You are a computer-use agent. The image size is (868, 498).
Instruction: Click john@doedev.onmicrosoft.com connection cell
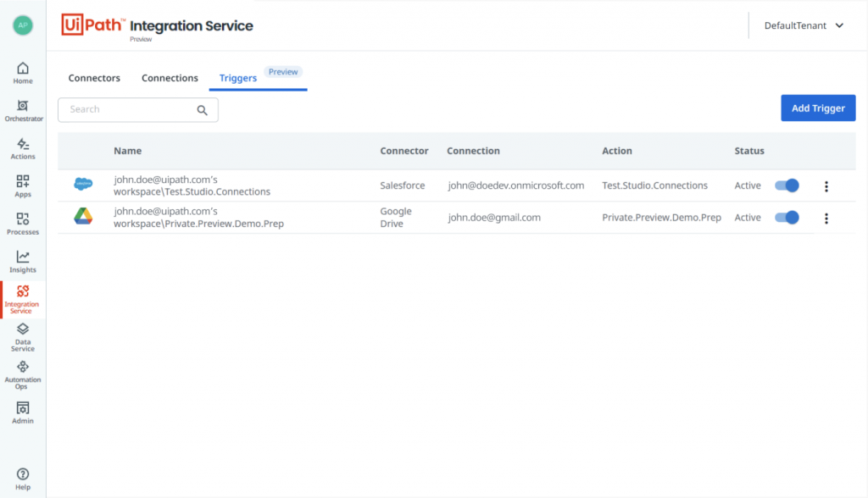[x=516, y=185]
